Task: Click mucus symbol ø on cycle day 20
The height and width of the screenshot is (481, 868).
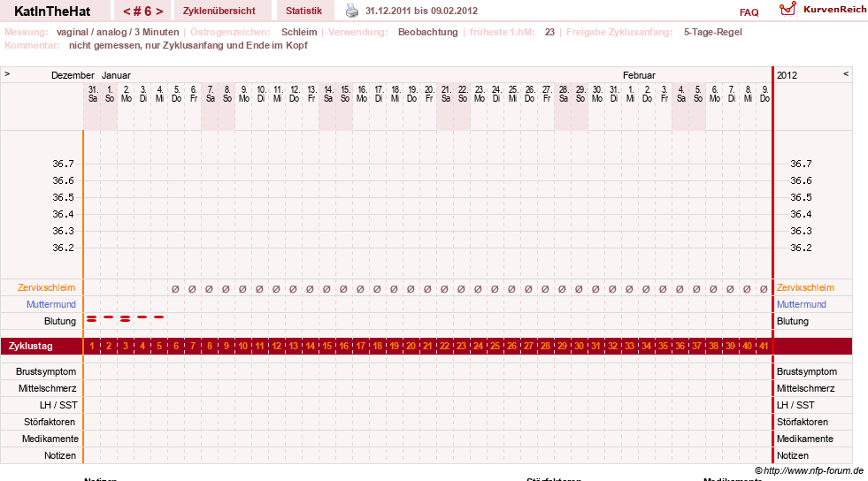Action: [411, 288]
